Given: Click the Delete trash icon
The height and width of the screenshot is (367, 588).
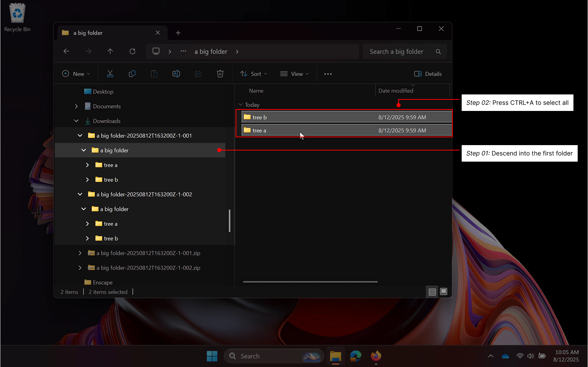Looking at the screenshot, I should tap(220, 74).
